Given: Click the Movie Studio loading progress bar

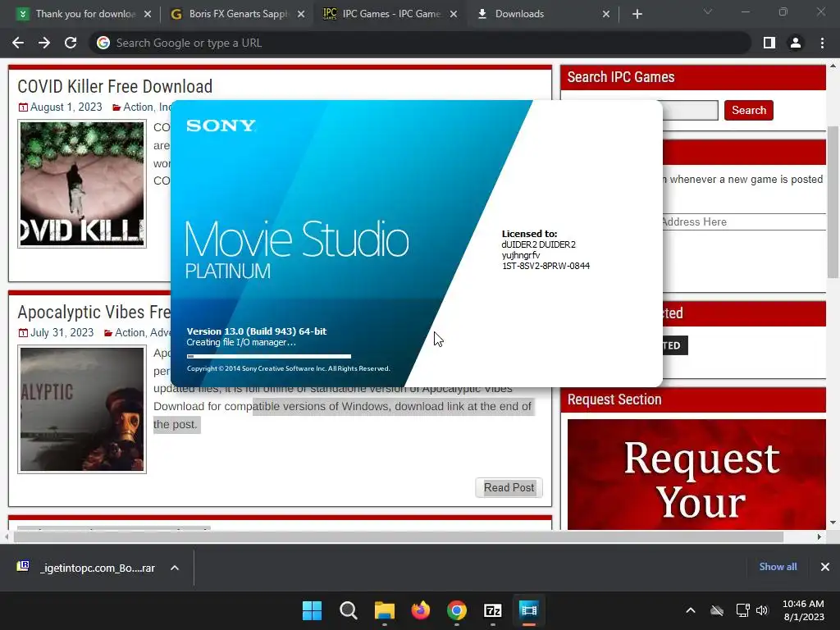Looking at the screenshot, I should 269,356.
